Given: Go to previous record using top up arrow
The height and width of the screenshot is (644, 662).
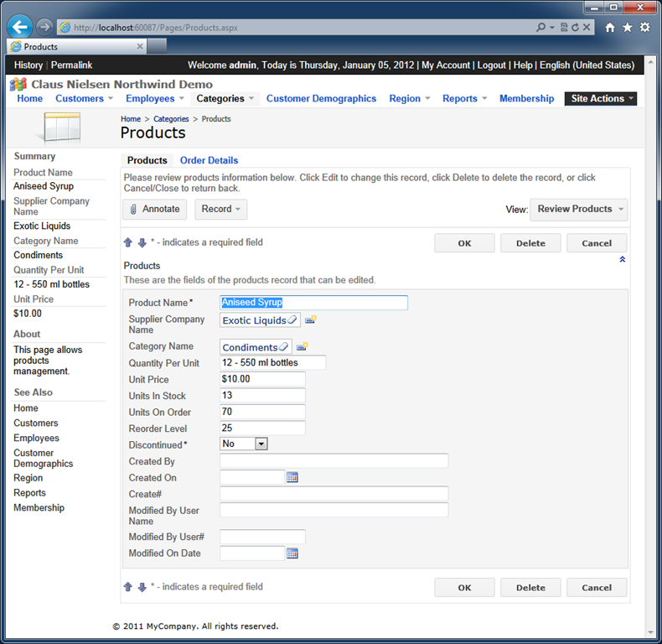Looking at the screenshot, I should click(128, 243).
